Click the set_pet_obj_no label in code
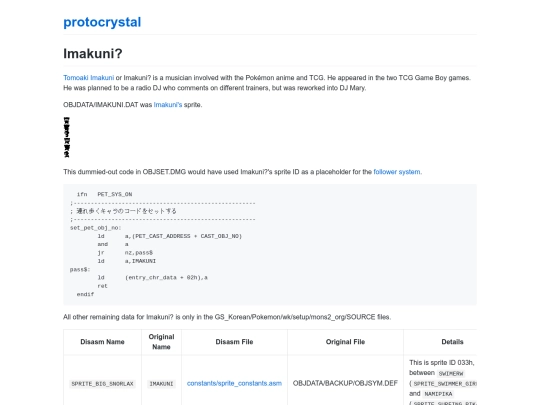 point(95,228)
